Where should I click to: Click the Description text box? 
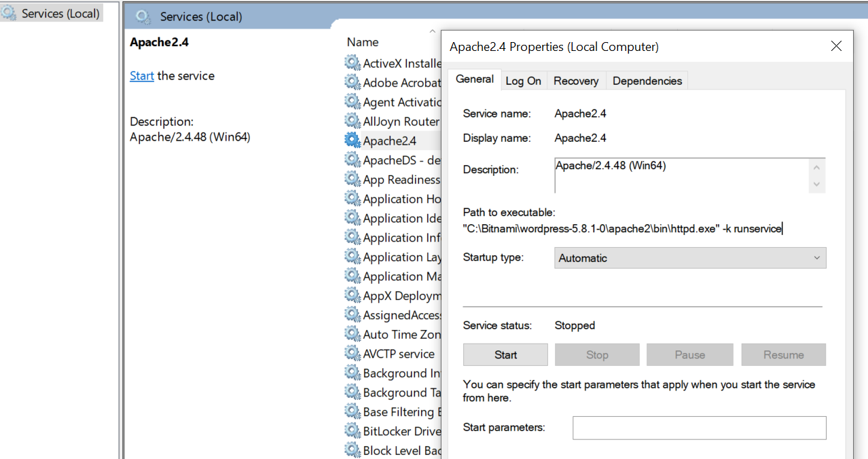click(683, 176)
